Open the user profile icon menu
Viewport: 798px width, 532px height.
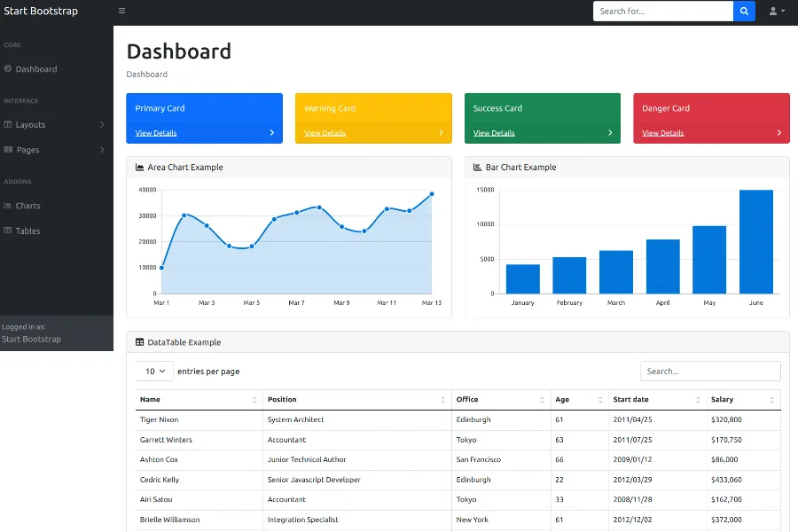[776, 12]
